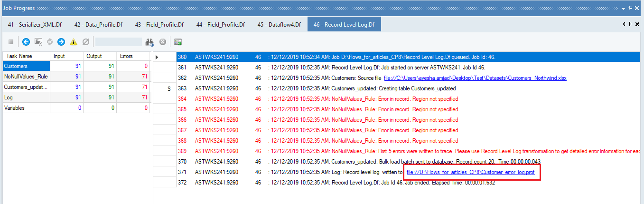Screen dimensions: 644x204
Task: Open Job Progress panel options dropdown
Action: [624, 8]
